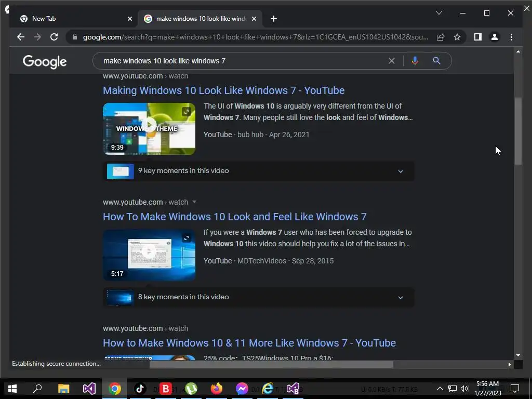Open TikTok from the taskbar
Viewport: 532px width, 399px height.
140,389
